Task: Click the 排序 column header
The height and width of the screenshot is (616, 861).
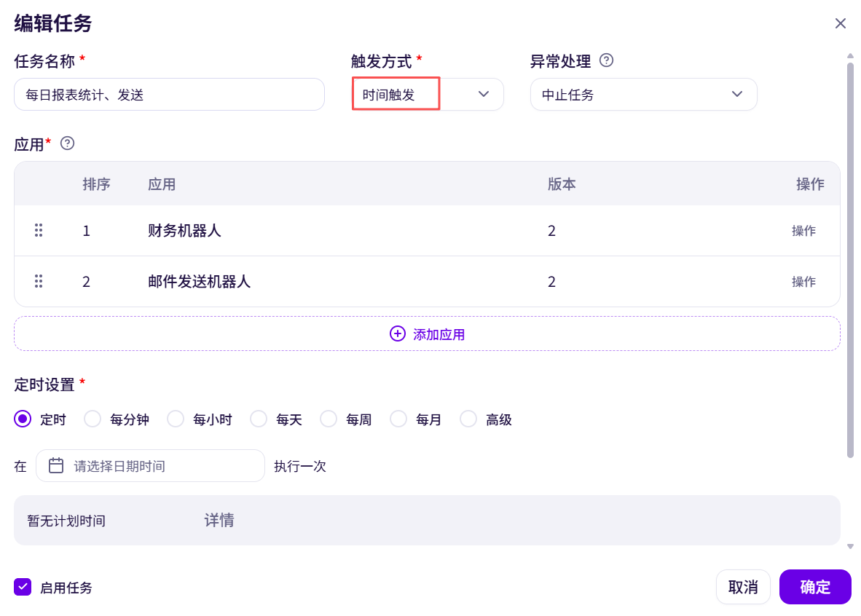Action: pyautogui.click(x=97, y=184)
